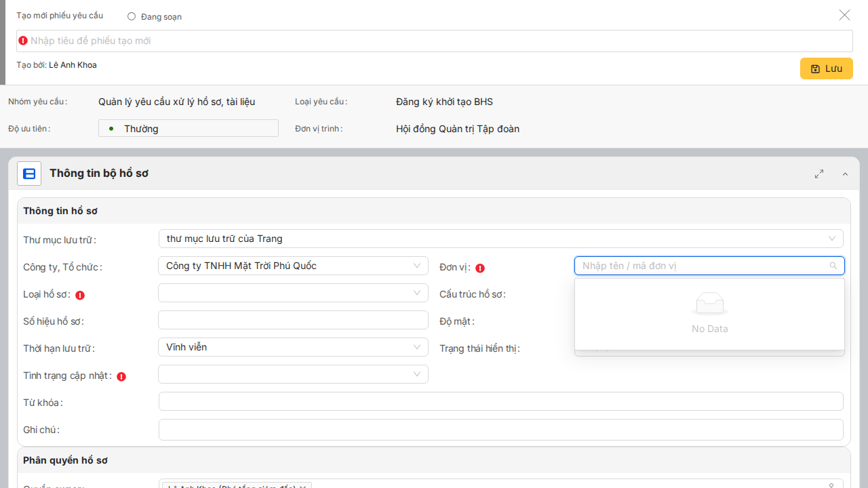Expand the Thông tin bộ hồ sơ panel fullscreen
868x488 pixels.
click(x=819, y=174)
